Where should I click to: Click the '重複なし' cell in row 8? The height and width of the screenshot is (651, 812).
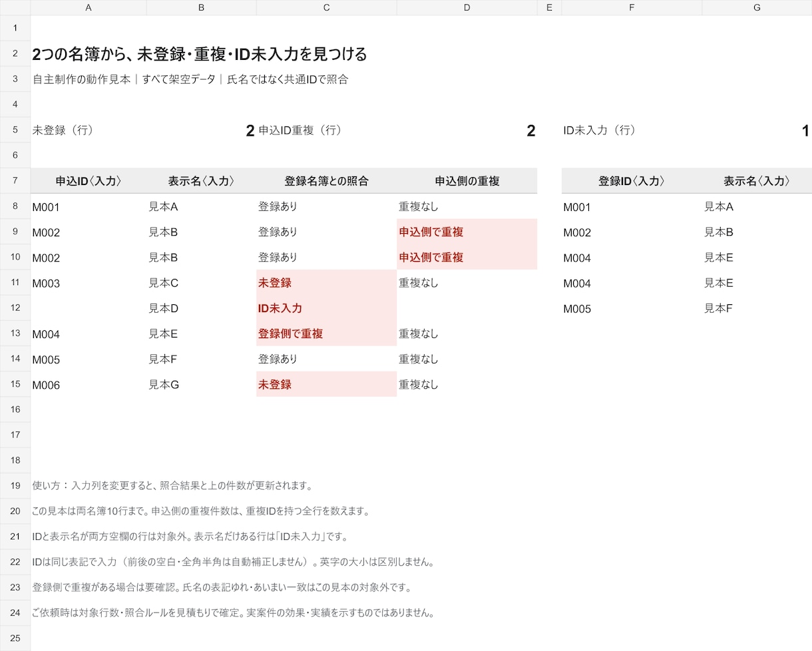tap(467, 206)
